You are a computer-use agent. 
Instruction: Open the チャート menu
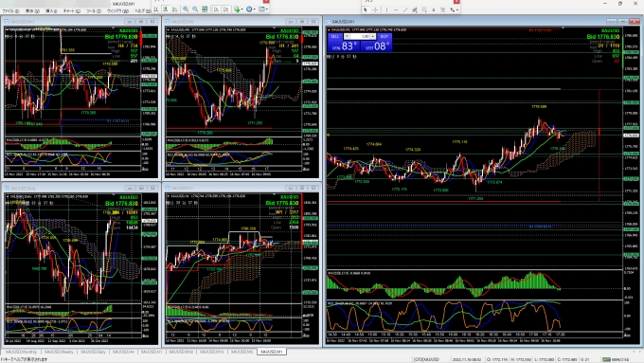pos(71,11)
